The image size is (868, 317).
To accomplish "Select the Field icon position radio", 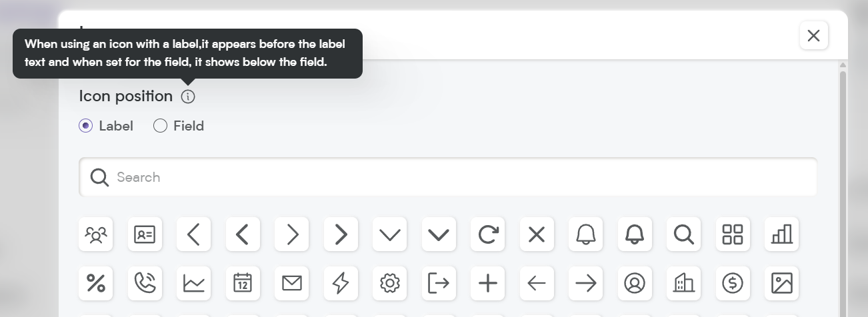I will point(160,126).
